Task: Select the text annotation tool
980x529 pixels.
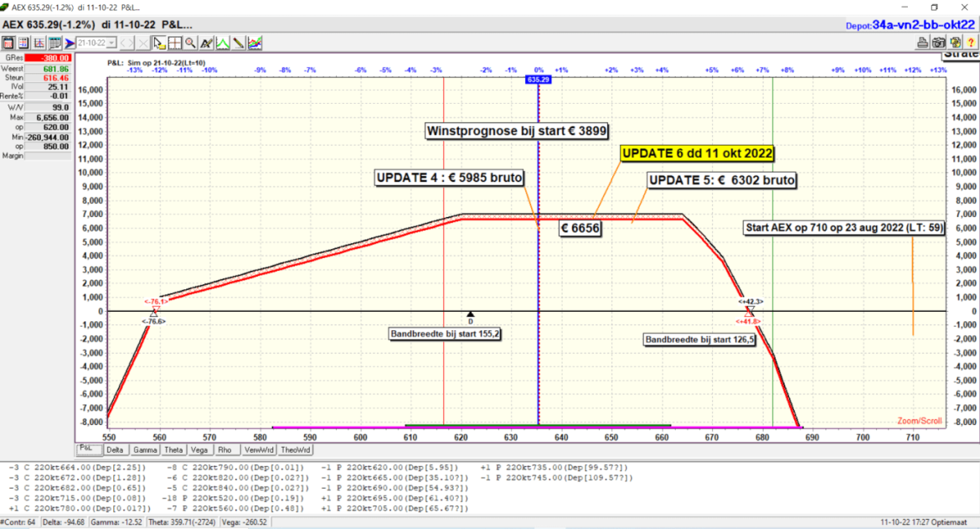Action: click(x=206, y=43)
